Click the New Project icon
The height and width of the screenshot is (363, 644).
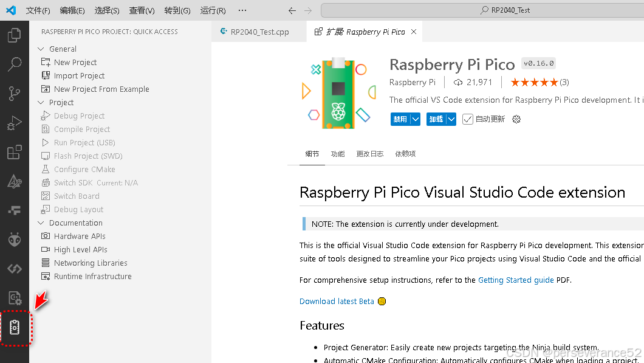pos(46,62)
